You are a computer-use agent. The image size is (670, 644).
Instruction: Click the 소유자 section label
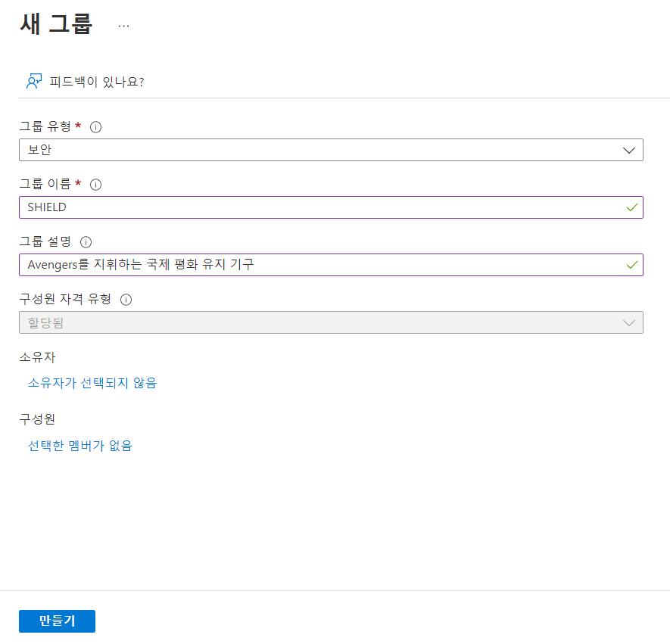[x=38, y=357]
